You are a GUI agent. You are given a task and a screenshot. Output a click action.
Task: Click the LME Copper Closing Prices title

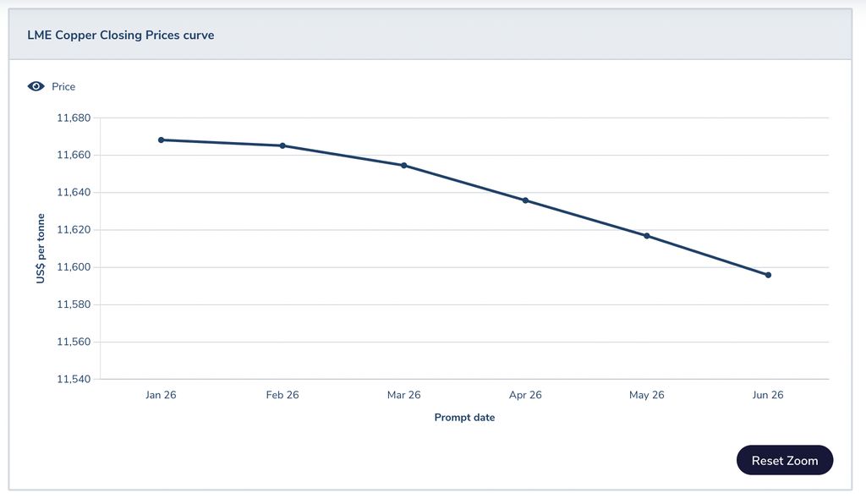tap(121, 36)
